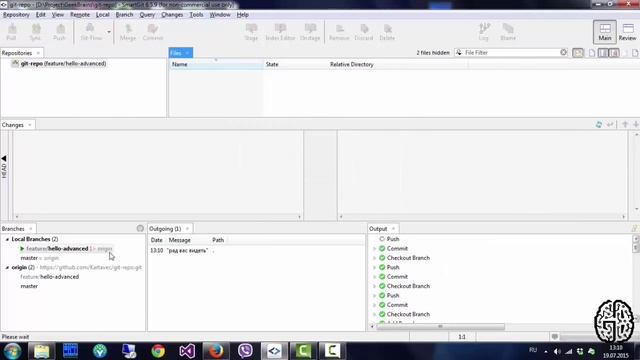640x360 pixels.
Task: Sort files by State column
Action: (295, 64)
